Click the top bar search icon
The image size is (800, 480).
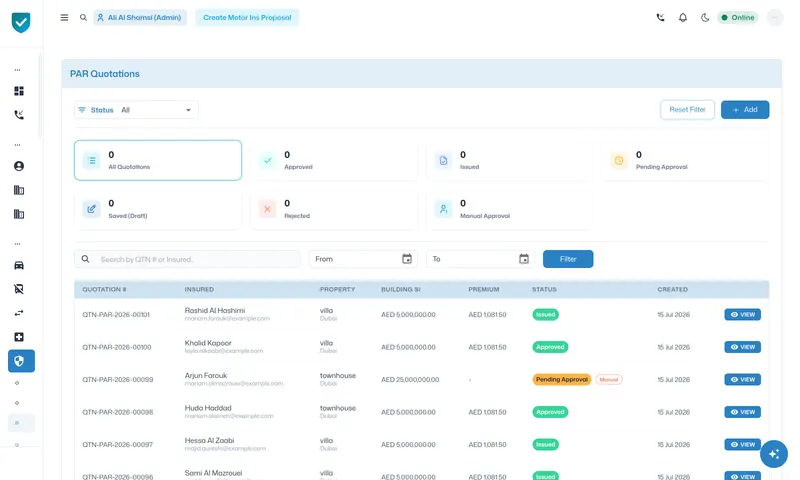click(83, 17)
